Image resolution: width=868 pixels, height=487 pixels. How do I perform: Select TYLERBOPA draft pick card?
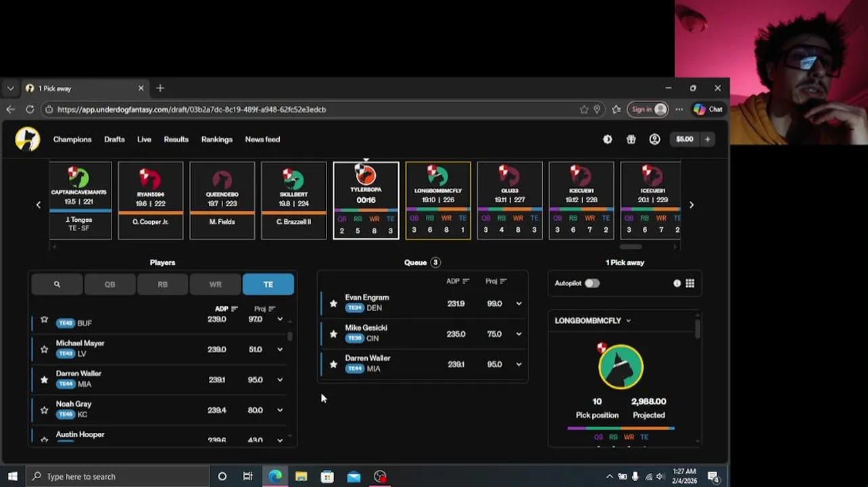(366, 200)
